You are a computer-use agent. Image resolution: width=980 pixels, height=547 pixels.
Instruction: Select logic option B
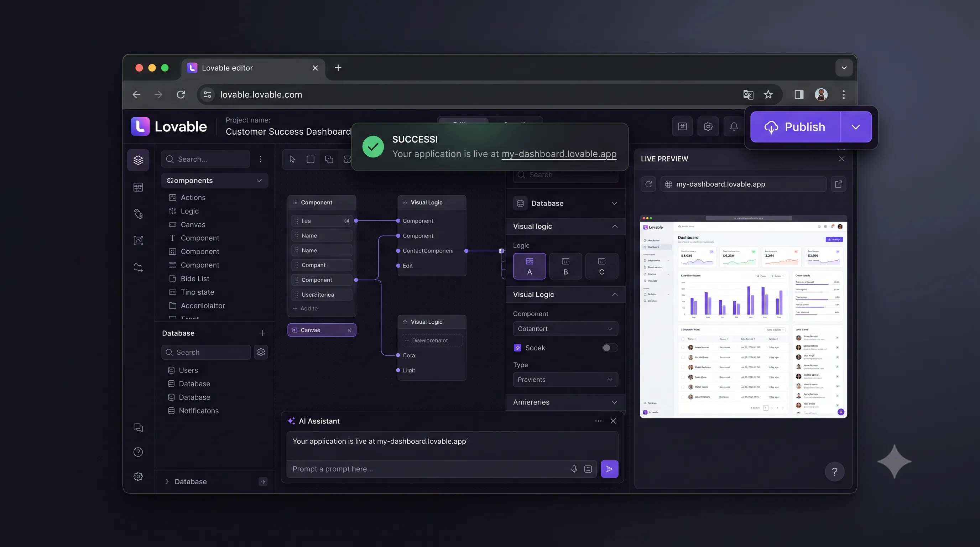[x=566, y=266]
